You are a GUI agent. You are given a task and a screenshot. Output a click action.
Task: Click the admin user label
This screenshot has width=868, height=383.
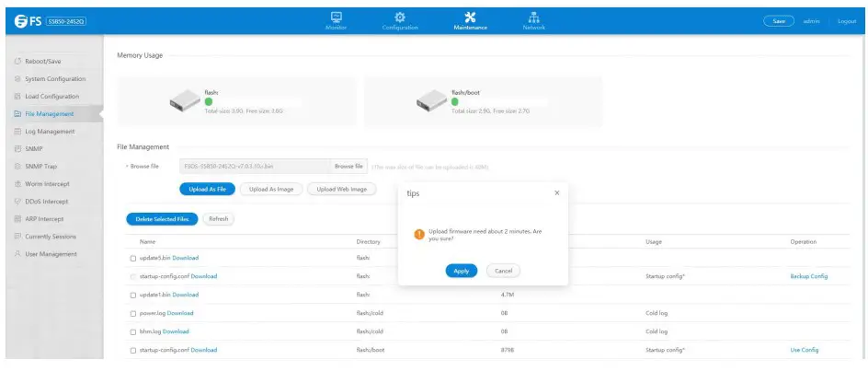click(812, 21)
